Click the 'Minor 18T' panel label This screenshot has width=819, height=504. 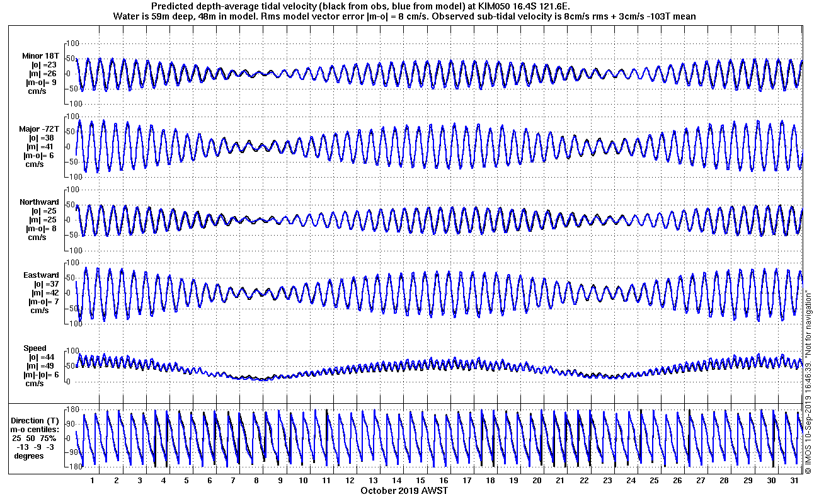pyautogui.click(x=40, y=55)
